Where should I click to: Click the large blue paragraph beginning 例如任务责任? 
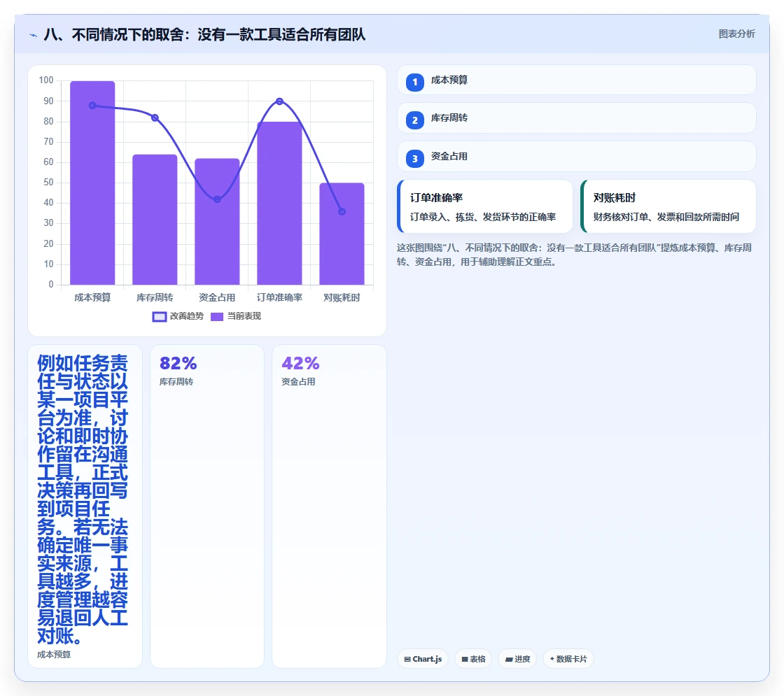pos(83,499)
